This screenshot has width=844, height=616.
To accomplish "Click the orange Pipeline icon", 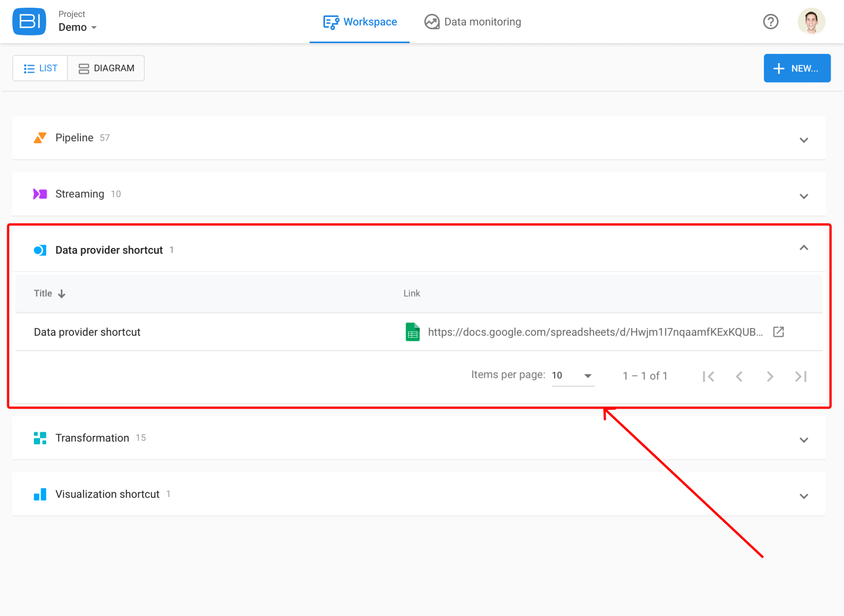I will click(x=40, y=138).
